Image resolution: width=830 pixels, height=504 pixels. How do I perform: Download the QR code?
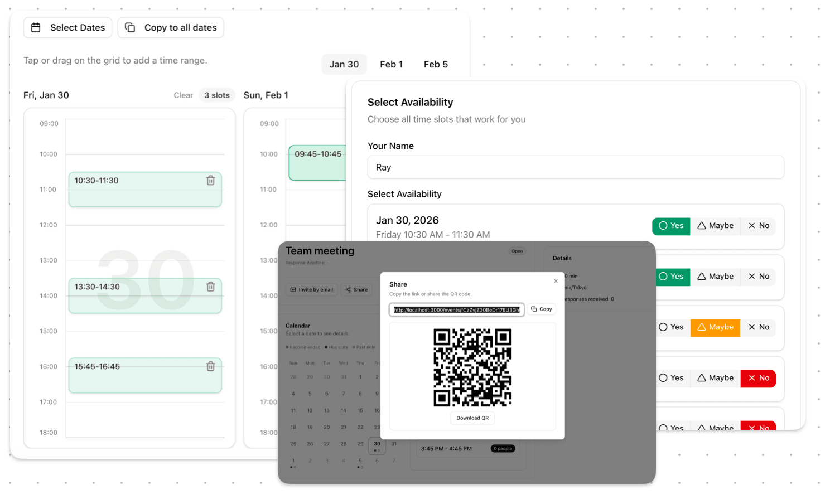click(x=472, y=418)
